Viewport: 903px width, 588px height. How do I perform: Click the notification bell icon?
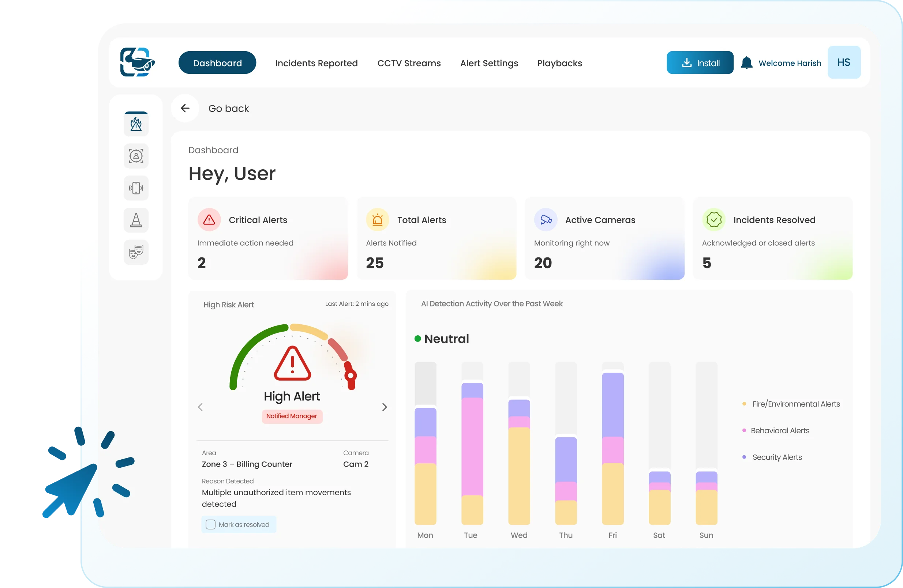[746, 63]
